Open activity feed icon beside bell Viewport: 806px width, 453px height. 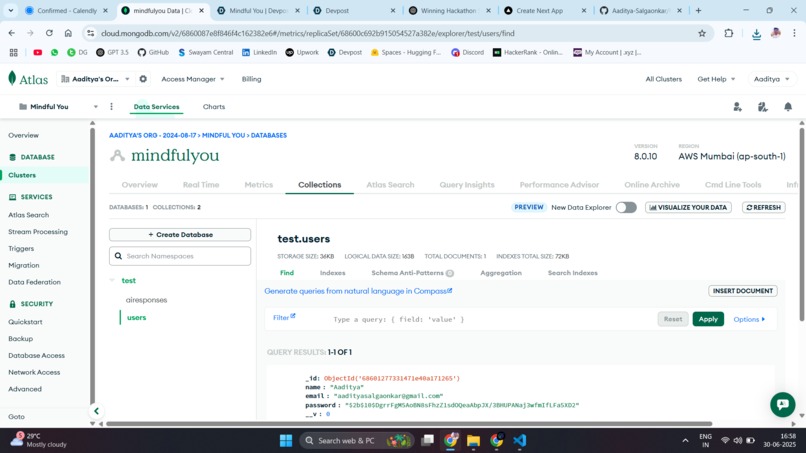[x=763, y=106]
